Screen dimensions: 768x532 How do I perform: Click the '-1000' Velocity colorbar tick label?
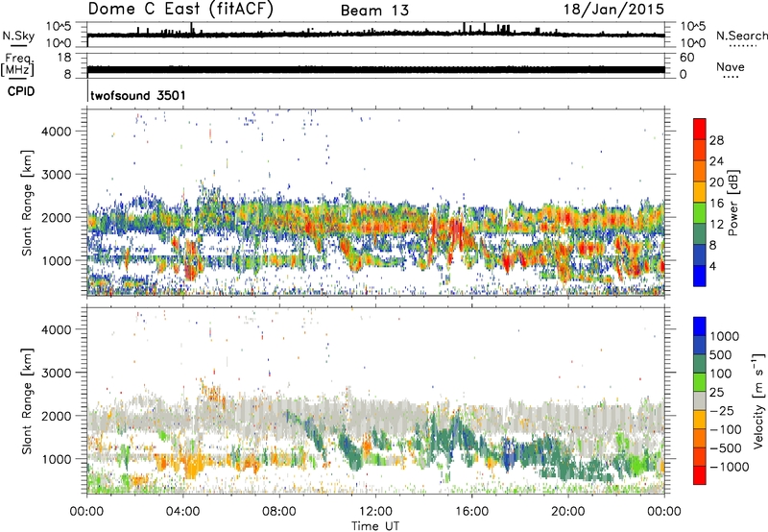click(x=729, y=467)
